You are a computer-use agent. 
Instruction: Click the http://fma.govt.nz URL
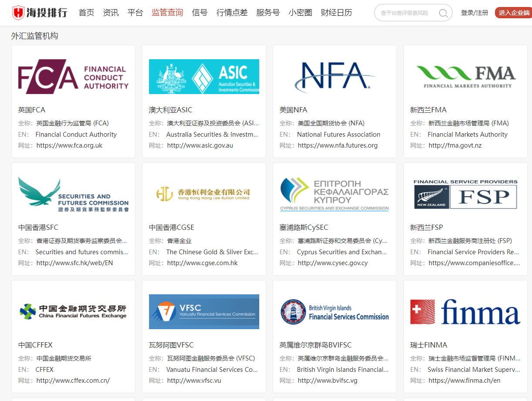455,145
